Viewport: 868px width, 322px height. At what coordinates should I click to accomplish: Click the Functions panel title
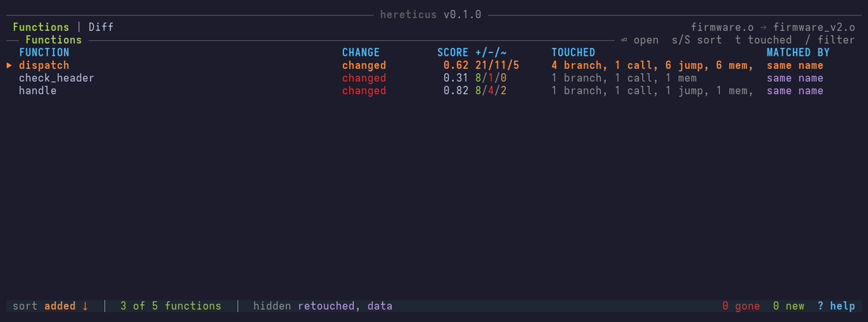click(53, 40)
